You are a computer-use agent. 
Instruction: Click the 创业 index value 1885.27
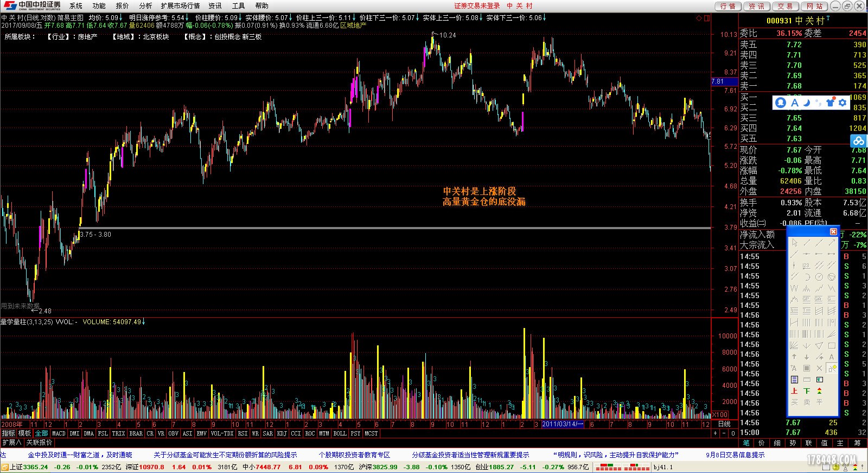[502, 467]
